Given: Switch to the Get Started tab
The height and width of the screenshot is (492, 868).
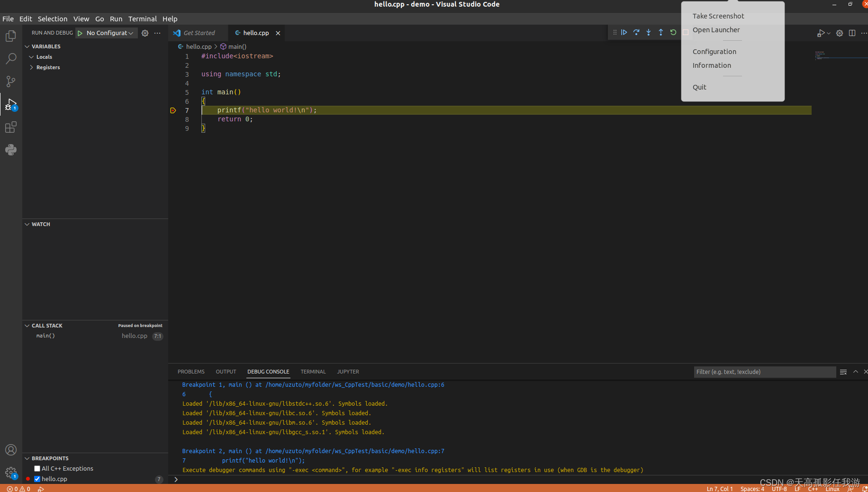Looking at the screenshot, I should coord(199,33).
